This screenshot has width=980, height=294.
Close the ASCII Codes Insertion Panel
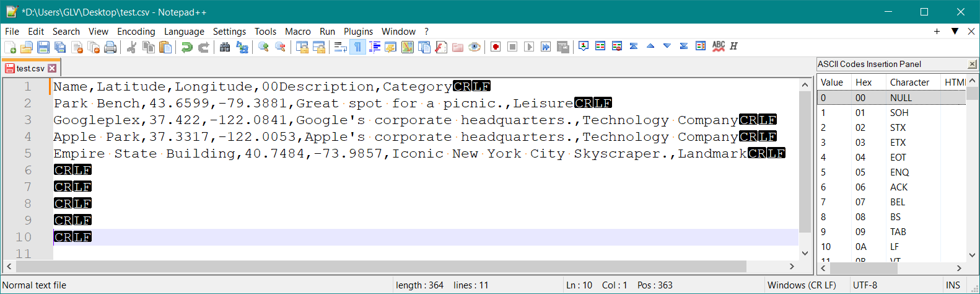point(972,64)
